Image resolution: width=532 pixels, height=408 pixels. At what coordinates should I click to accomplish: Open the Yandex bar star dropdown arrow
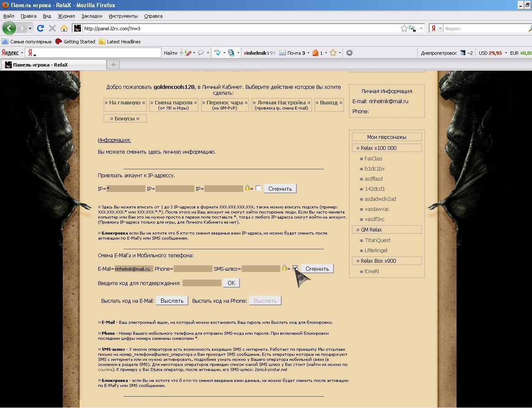coord(340,53)
